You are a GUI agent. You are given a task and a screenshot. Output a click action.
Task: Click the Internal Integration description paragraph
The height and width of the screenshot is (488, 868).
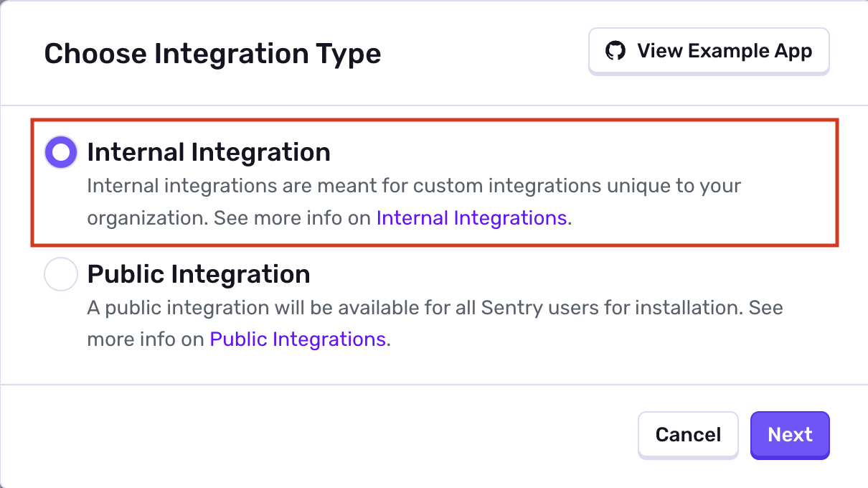(x=413, y=201)
